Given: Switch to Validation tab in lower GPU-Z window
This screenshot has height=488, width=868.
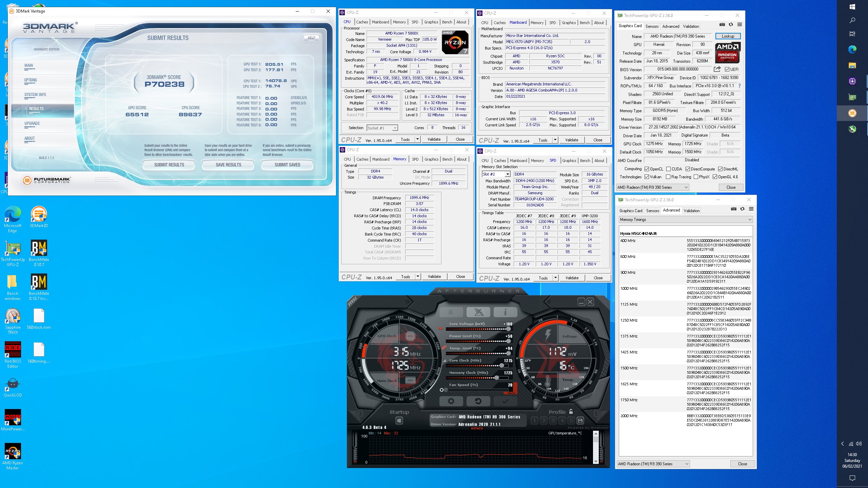Looking at the screenshot, I should (691, 210).
